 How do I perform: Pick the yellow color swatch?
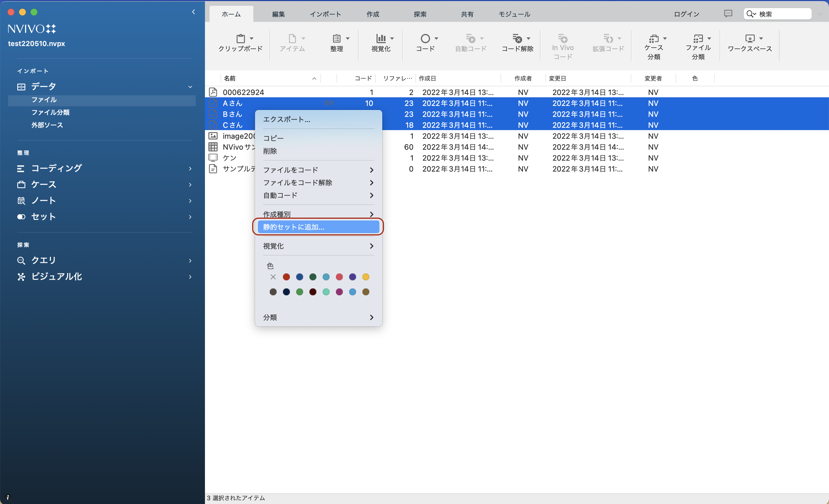click(366, 277)
